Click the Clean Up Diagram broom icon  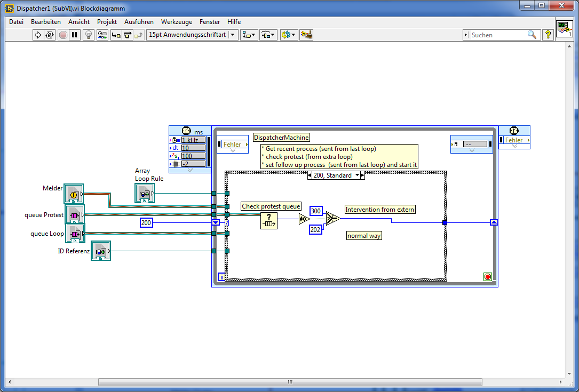coord(306,35)
